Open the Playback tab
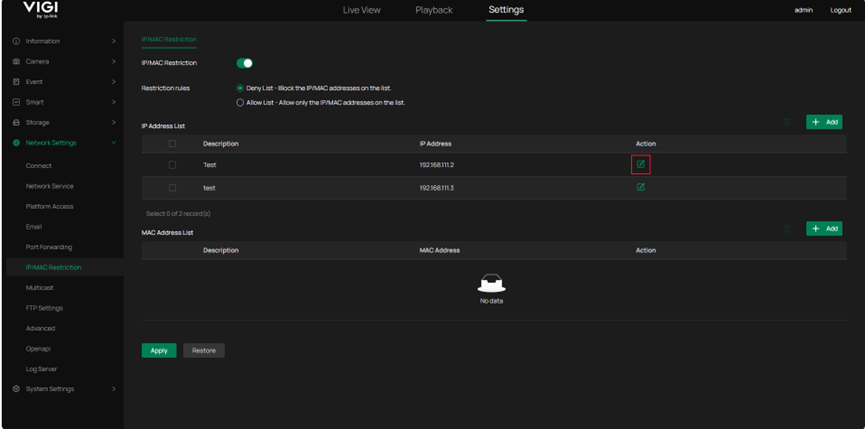This screenshot has width=865, height=429. (x=434, y=10)
